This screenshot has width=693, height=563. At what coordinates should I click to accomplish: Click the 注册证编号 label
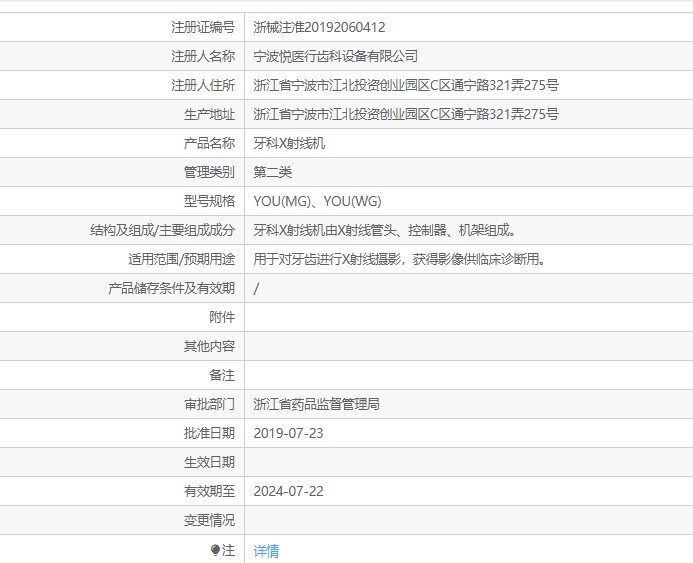(x=203, y=27)
